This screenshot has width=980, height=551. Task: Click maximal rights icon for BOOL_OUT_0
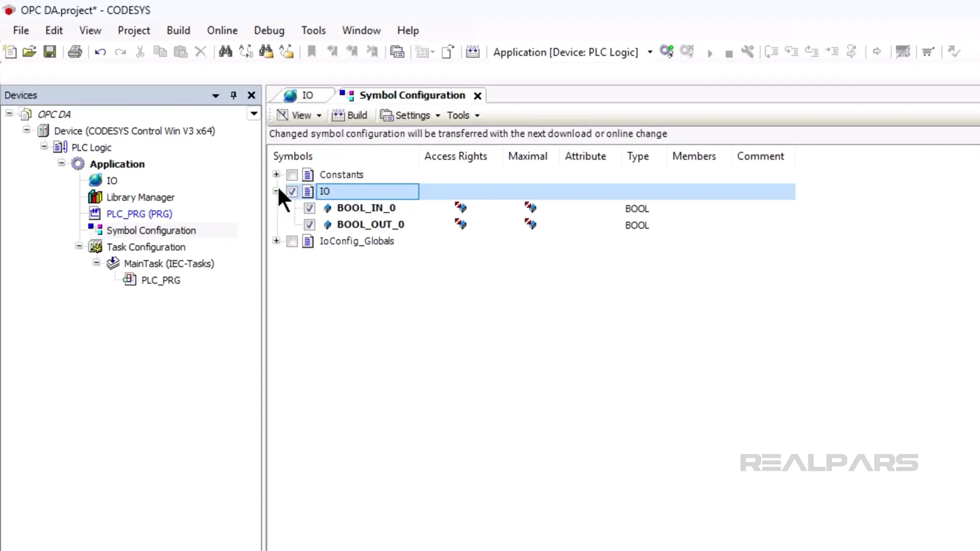pos(530,224)
